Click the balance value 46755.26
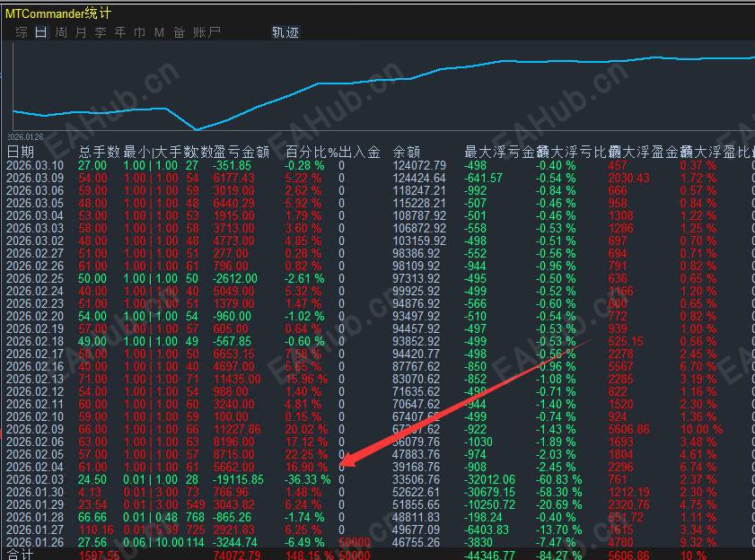 click(x=417, y=542)
